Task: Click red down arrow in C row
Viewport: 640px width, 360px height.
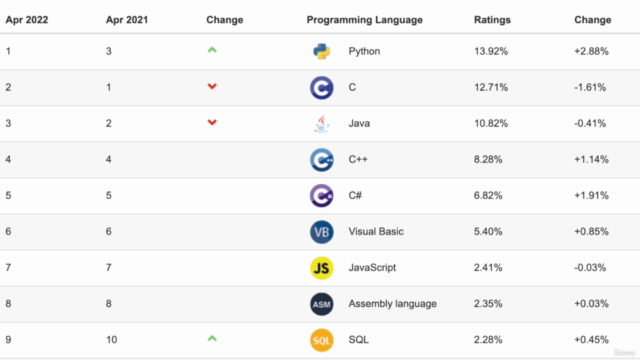Action: [x=212, y=86]
